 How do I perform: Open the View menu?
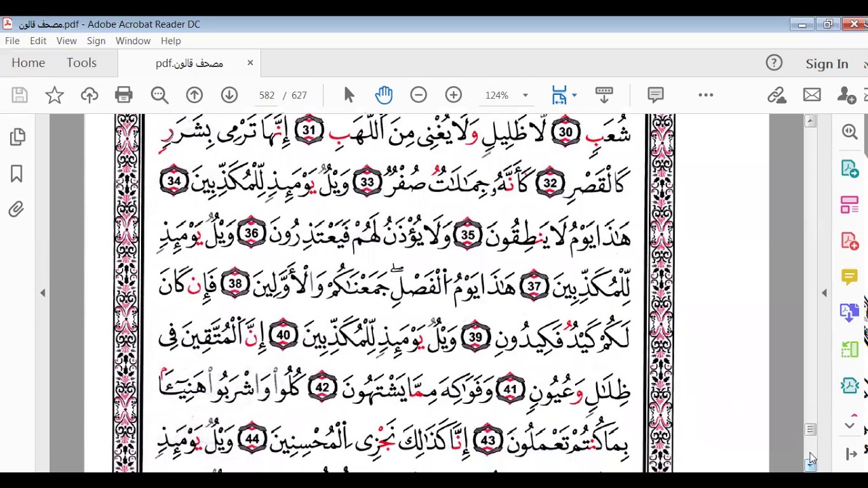click(x=66, y=41)
